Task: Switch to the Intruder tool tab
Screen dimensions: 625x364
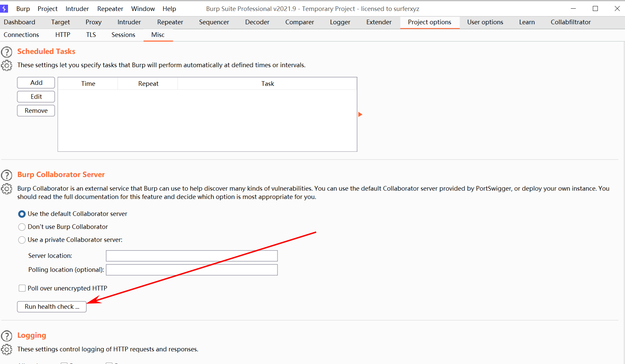Action: click(x=129, y=22)
